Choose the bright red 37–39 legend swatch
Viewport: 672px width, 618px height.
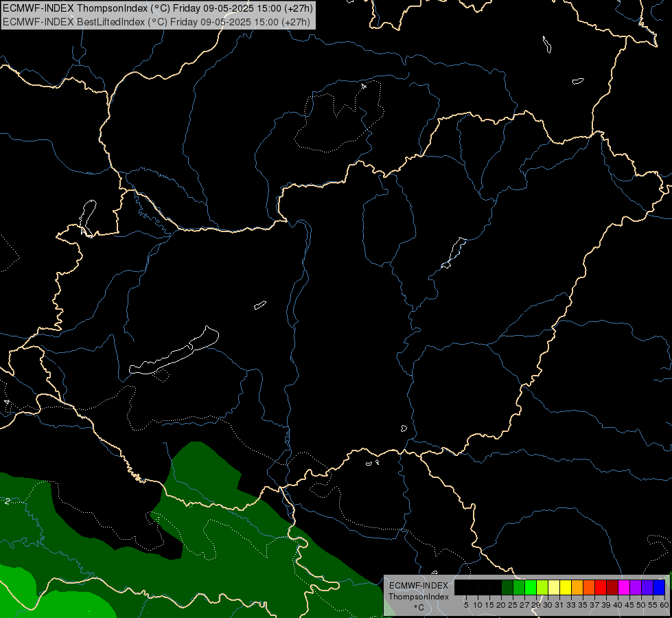click(x=601, y=587)
